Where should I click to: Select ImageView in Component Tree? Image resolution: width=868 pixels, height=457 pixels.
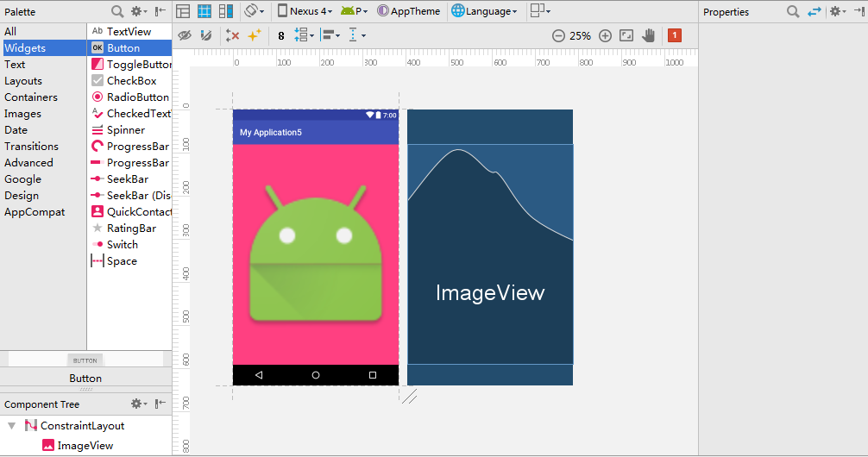[x=78, y=446]
